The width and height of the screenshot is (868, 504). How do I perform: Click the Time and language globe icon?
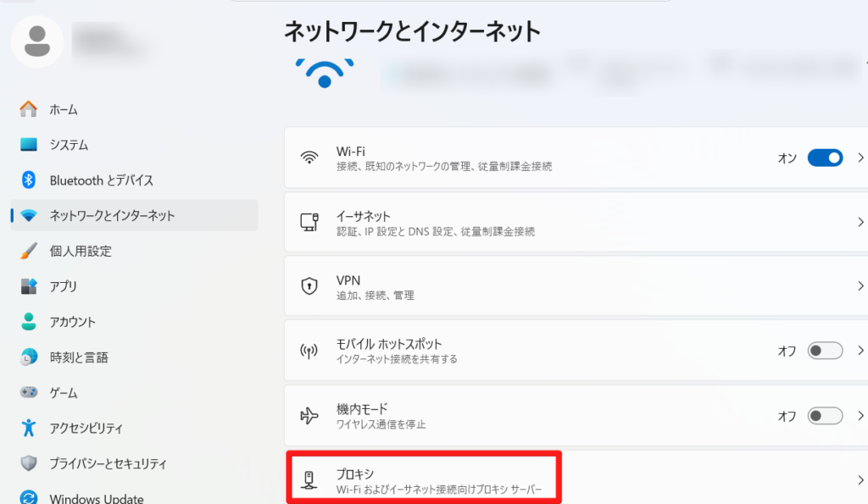pos(28,357)
